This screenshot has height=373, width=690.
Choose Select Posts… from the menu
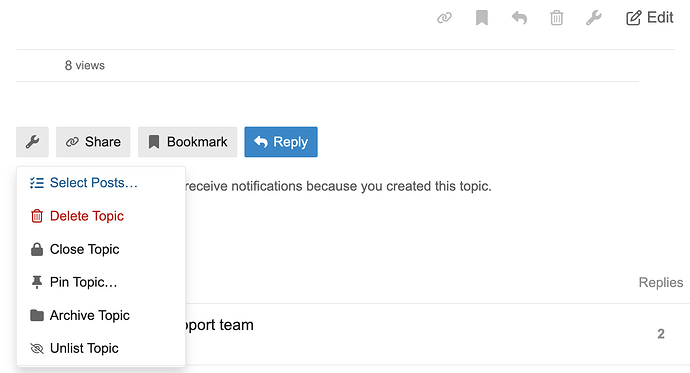tap(101, 183)
